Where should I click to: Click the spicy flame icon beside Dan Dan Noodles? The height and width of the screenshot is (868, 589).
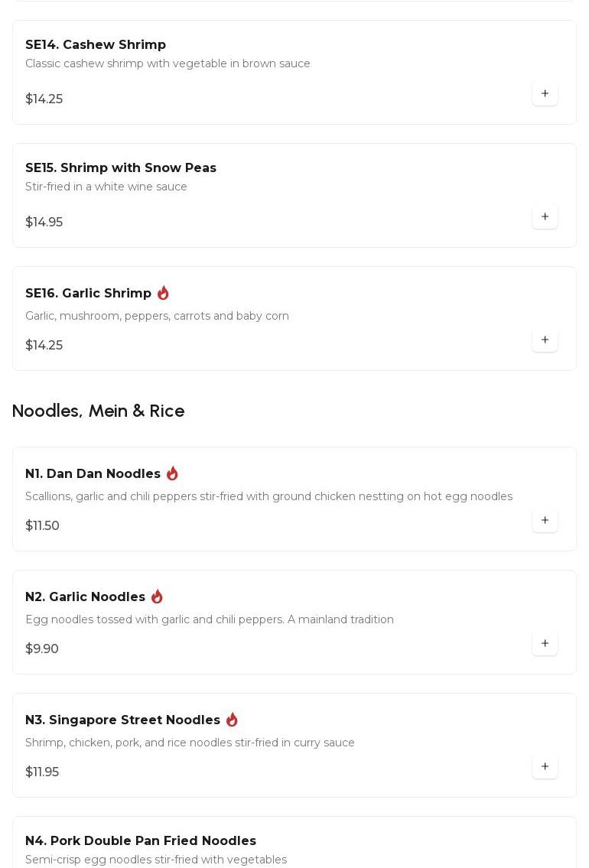[172, 473]
